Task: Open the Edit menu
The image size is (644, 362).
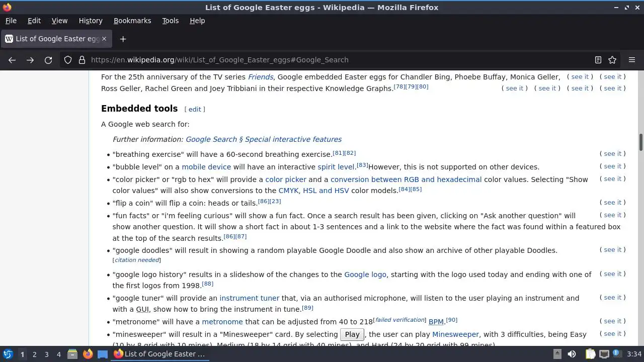Action: [x=34, y=21]
